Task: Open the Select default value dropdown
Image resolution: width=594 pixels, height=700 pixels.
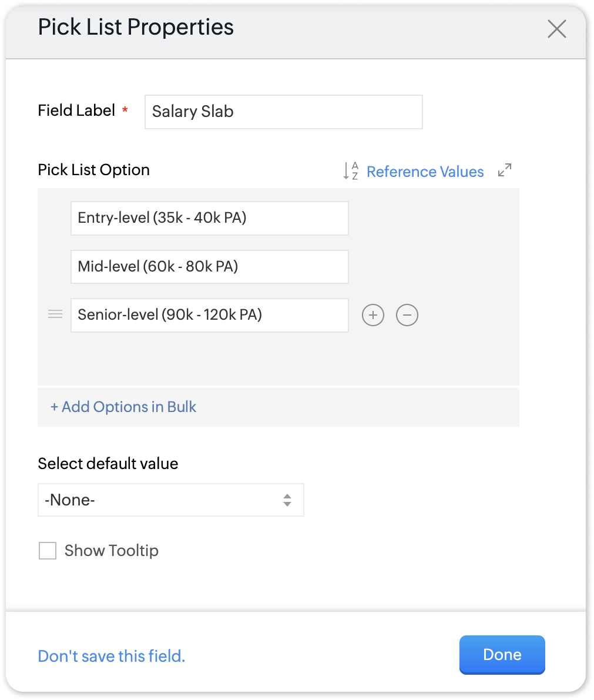Action: pos(170,500)
